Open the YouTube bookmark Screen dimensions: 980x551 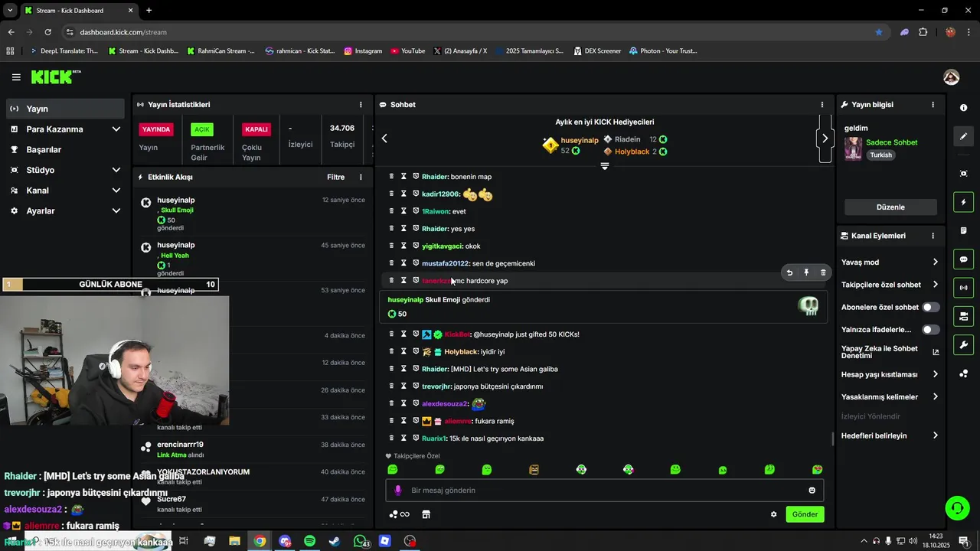coord(408,51)
